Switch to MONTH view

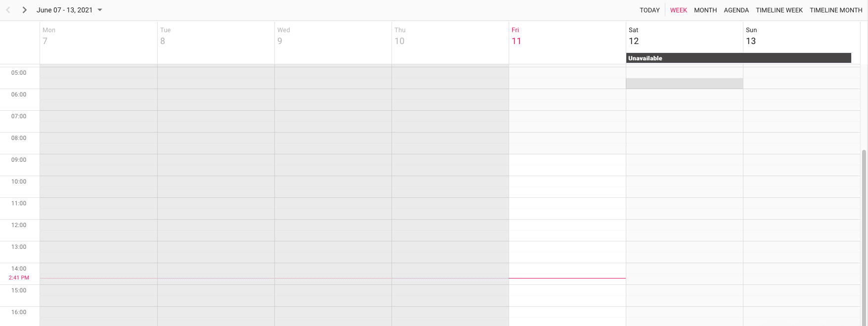(705, 10)
